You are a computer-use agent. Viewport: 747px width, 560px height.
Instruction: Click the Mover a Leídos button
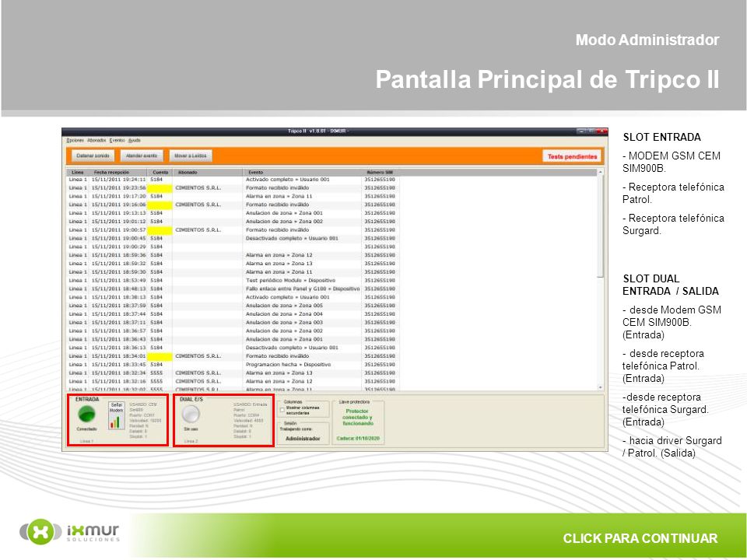(x=191, y=156)
